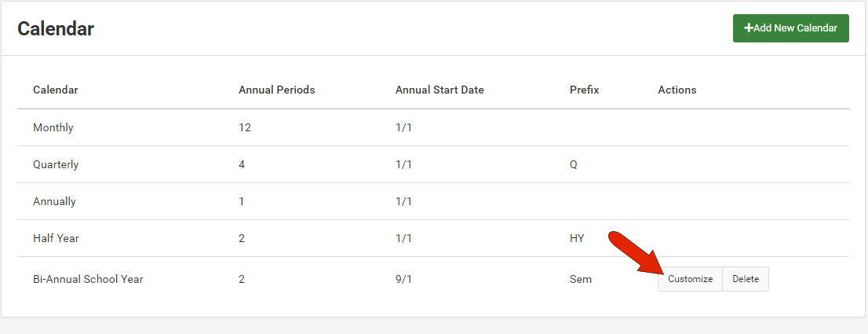868x334 pixels.
Task: Click the Calendar column header
Action: pos(55,90)
